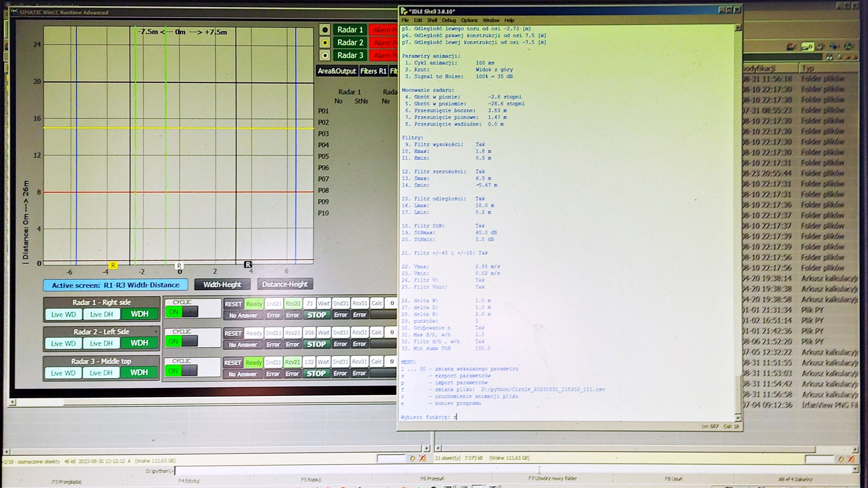
Task: Switch to Width-Height screen
Action: tap(222, 284)
